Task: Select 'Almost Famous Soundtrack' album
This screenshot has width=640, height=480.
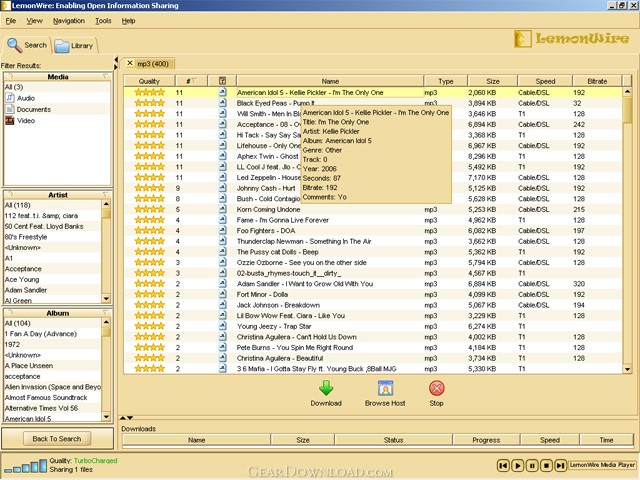Action: (46, 398)
